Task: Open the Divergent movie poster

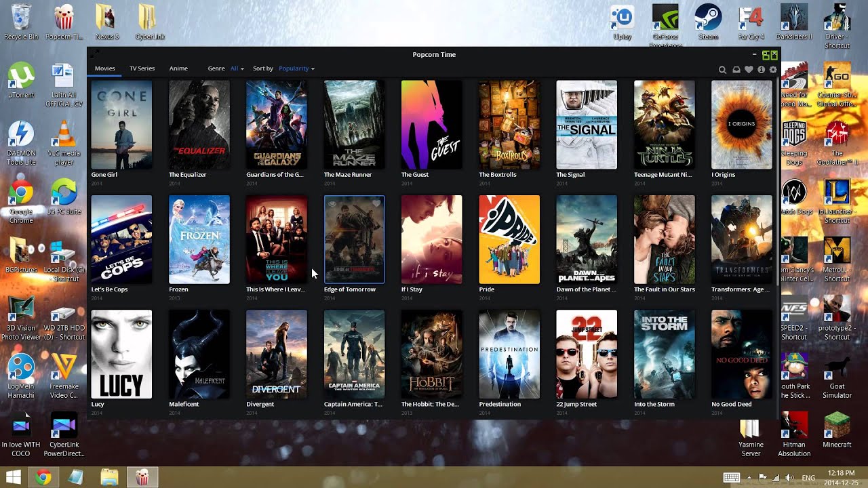Action: click(x=276, y=354)
